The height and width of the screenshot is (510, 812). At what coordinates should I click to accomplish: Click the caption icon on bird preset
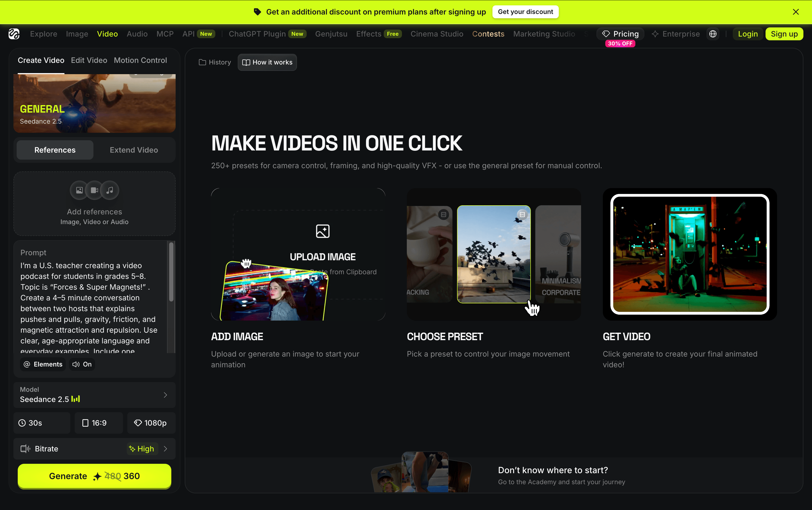(x=522, y=214)
